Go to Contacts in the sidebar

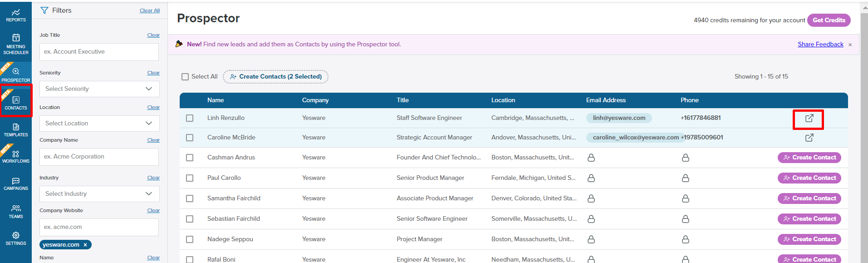pyautogui.click(x=16, y=103)
